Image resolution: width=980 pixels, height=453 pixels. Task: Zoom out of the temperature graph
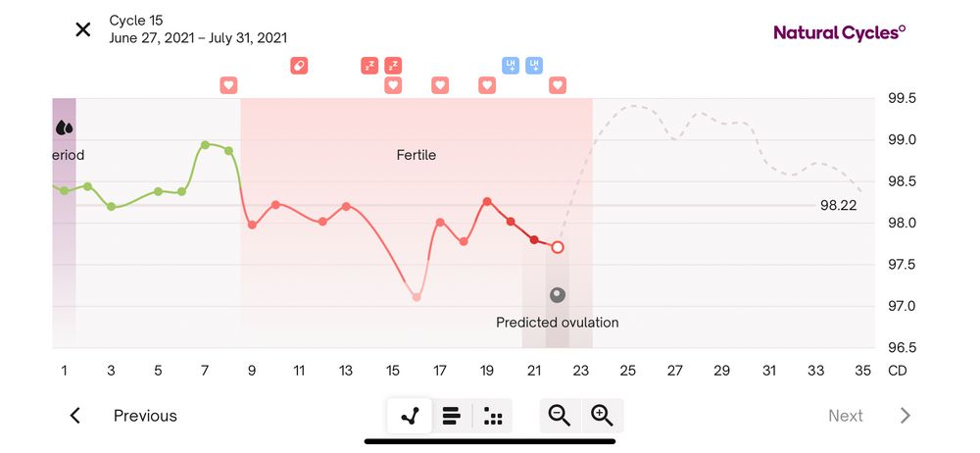pos(560,416)
